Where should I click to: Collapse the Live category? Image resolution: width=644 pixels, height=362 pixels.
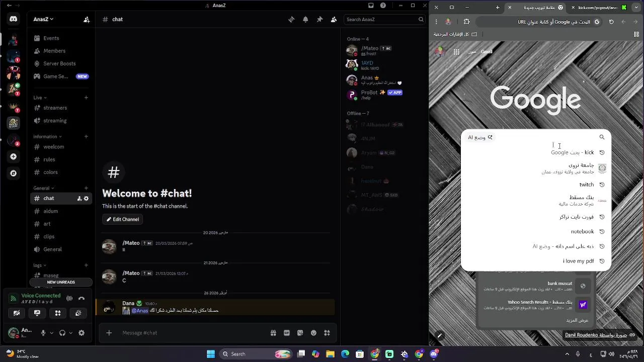[40, 98]
